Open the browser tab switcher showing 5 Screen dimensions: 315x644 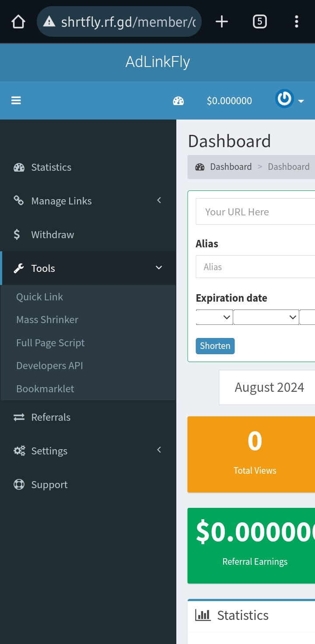pyautogui.click(x=259, y=21)
